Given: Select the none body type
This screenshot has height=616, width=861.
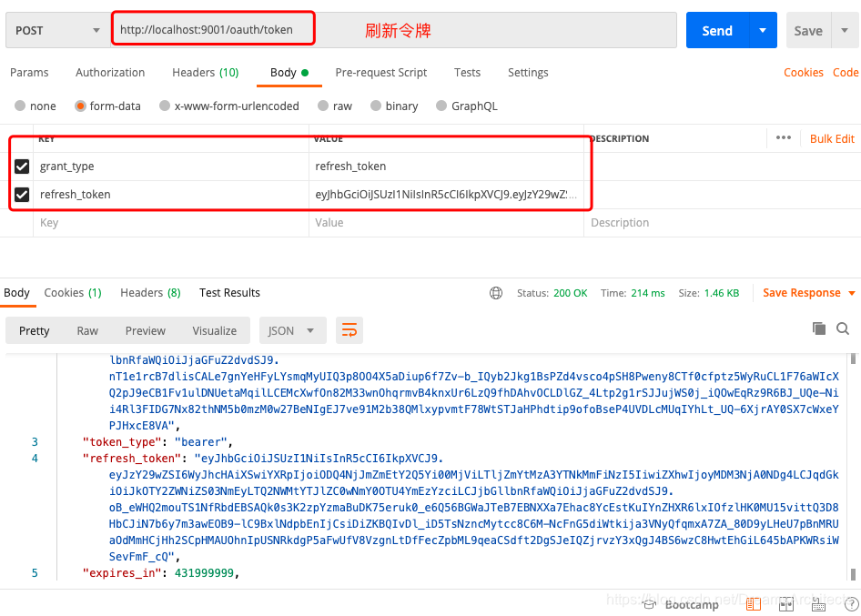Looking at the screenshot, I should (20, 106).
